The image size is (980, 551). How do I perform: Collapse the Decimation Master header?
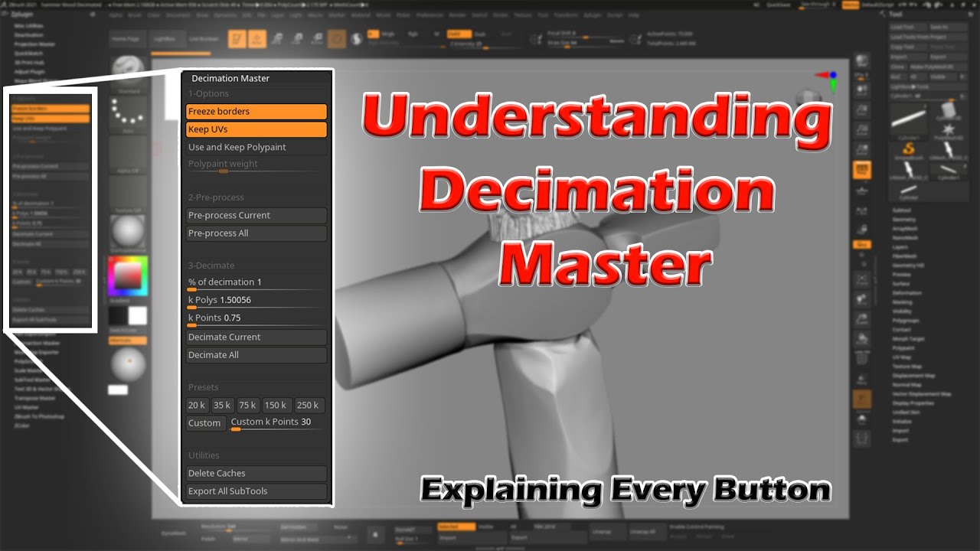pos(230,78)
